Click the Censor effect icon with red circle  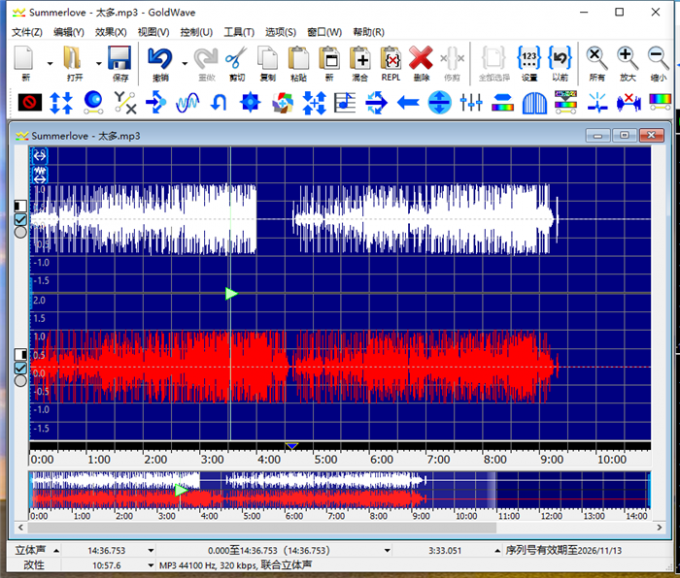[29, 102]
